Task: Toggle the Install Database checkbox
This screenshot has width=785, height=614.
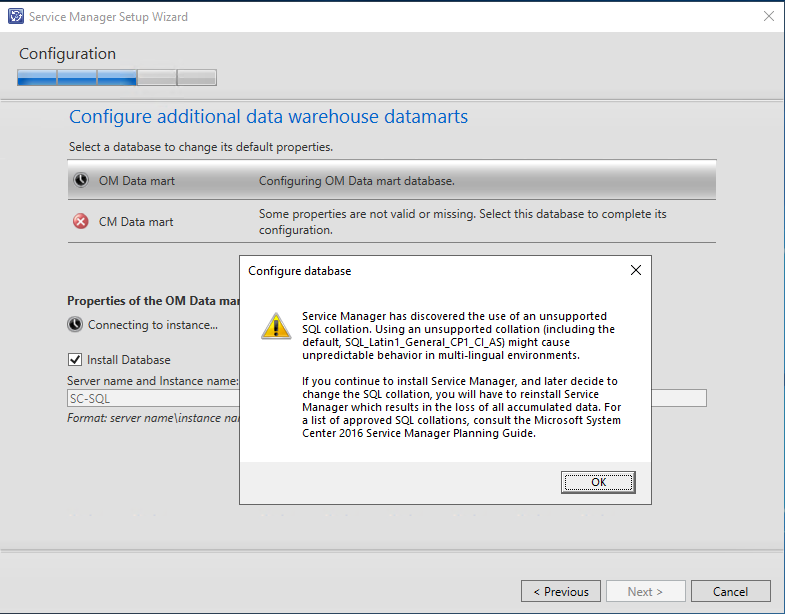Action: pyautogui.click(x=75, y=360)
